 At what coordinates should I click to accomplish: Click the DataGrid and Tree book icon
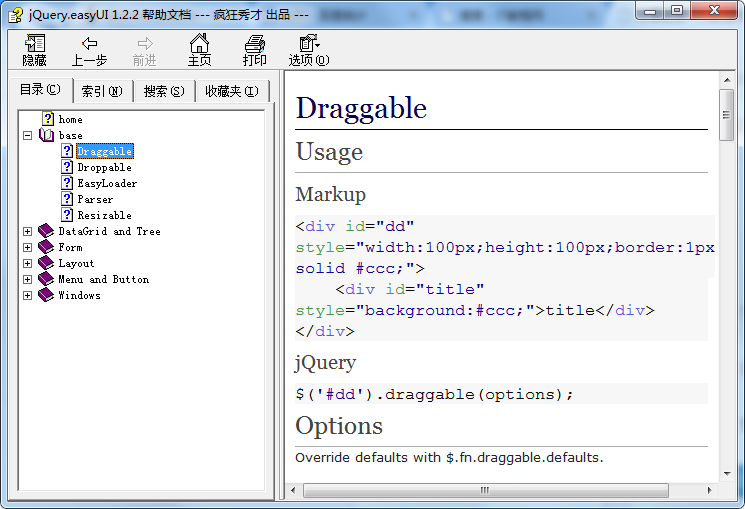(x=46, y=231)
